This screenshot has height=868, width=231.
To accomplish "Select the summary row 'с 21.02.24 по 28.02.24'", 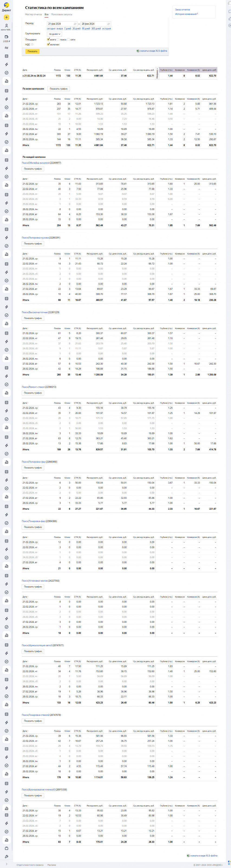I will click(x=119, y=76).
